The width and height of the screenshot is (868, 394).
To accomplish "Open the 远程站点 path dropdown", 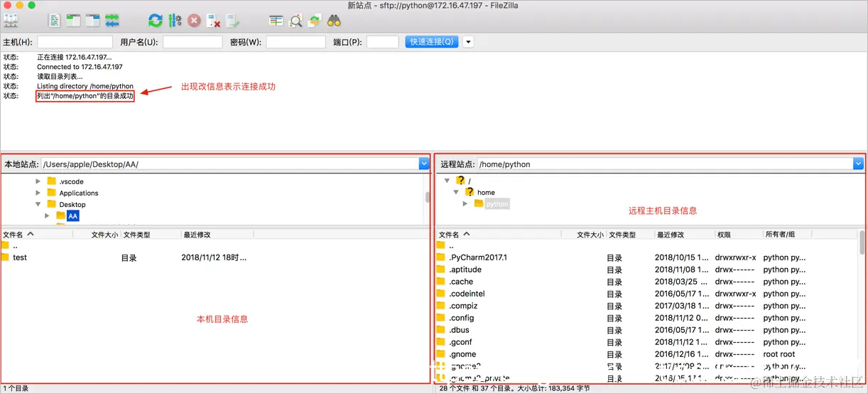I will click(858, 164).
